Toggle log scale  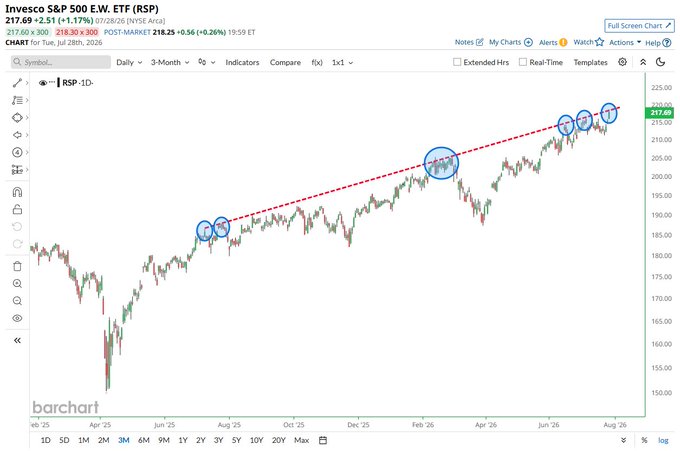pyautogui.click(x=663, y=440)
